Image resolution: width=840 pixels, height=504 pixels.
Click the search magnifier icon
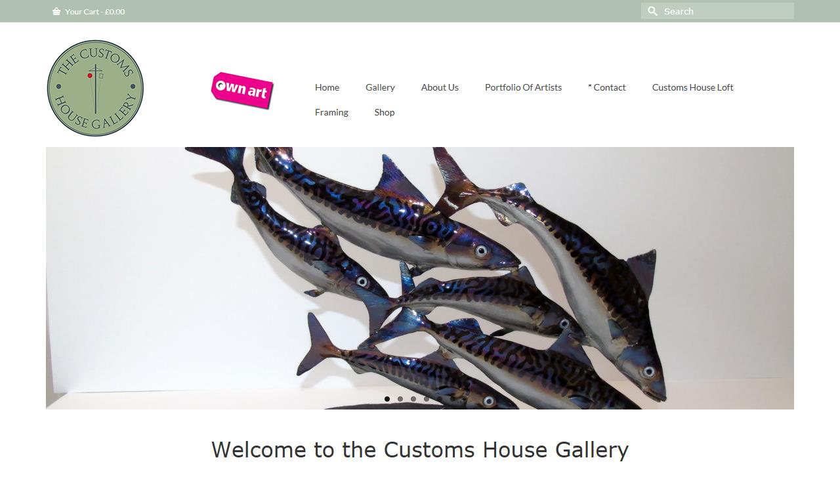(x=652, y=11)
